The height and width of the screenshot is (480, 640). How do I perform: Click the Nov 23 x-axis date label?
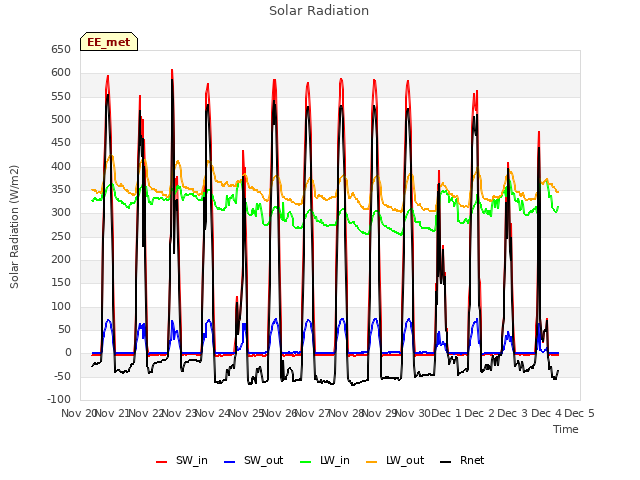tap(180, 413)
